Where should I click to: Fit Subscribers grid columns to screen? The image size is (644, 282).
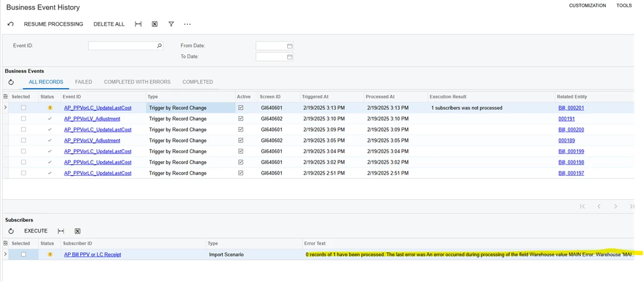pyautogui.click(x=61, y=231)
